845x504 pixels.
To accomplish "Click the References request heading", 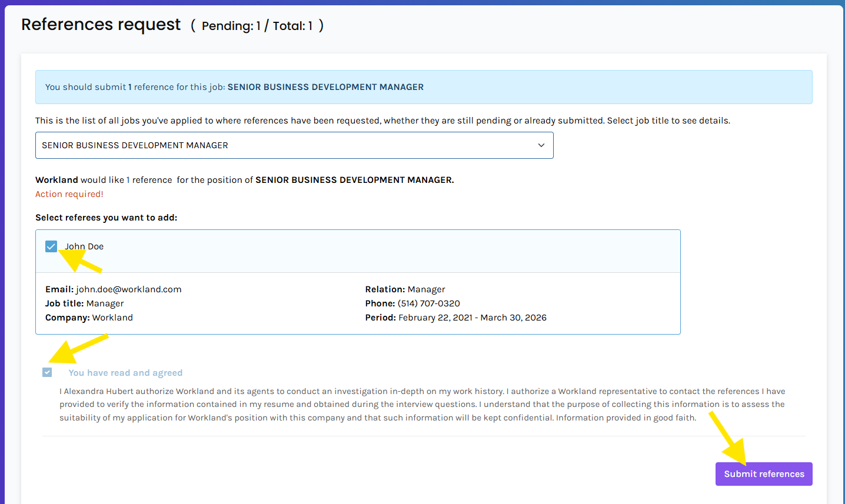I will [x=101, y=25].
